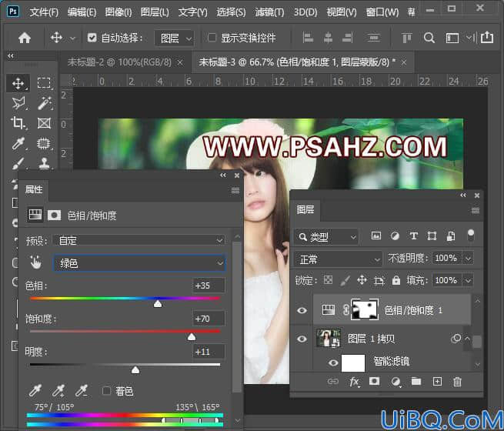Toggle the 自动选择 checkbox

point(92,38)
